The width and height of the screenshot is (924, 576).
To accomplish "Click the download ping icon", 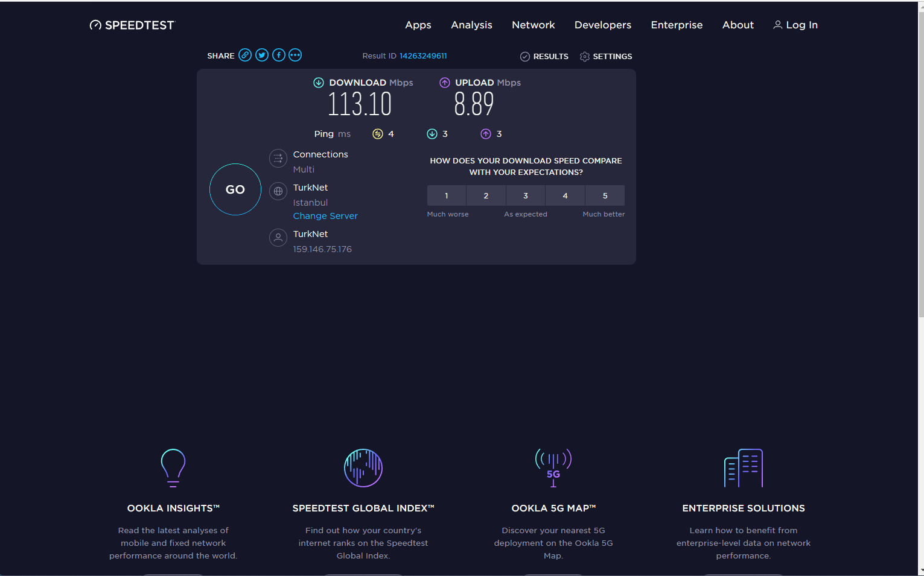I will pyautogui.click(x=432, y=134).
